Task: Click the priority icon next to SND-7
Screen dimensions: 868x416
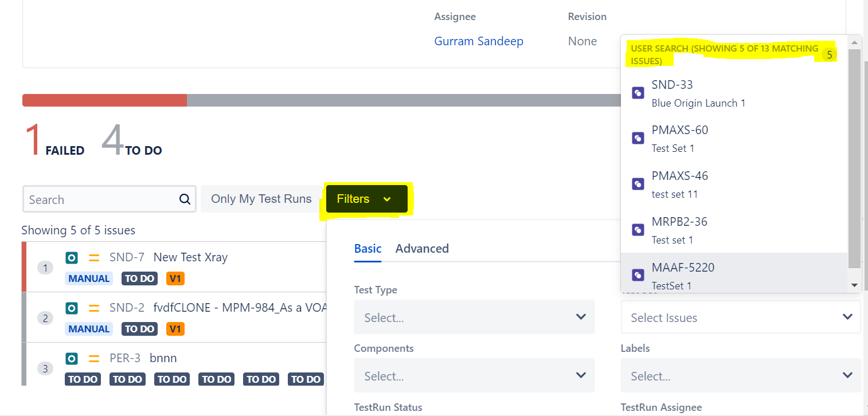Action: click(93, 258)
